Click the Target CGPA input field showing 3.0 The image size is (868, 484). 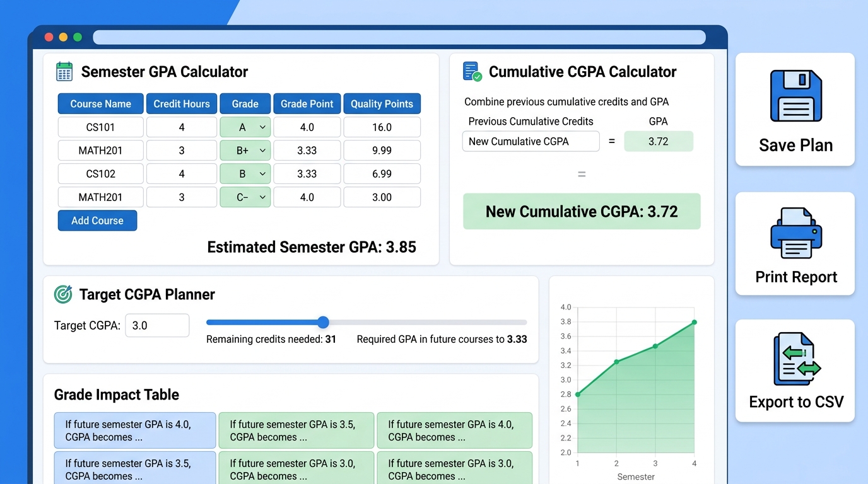pyautogui.click(x=157, y=325)
